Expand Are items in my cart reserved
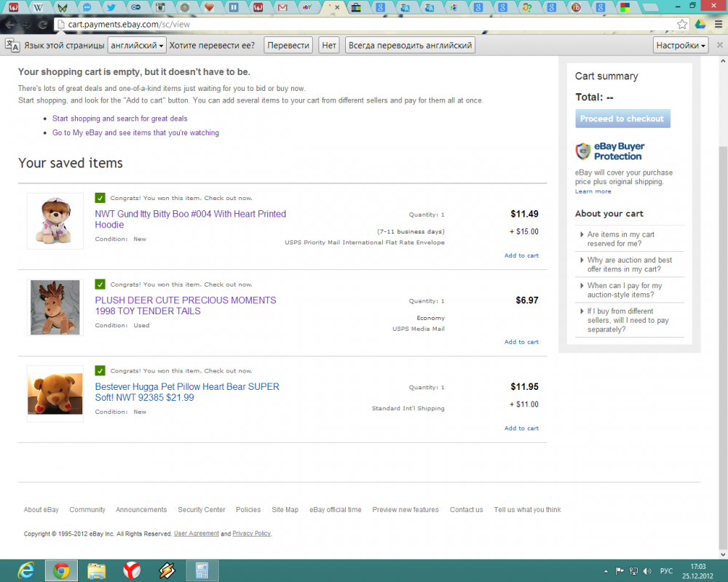This screenshot has height=582, width=728. point(621,239)
